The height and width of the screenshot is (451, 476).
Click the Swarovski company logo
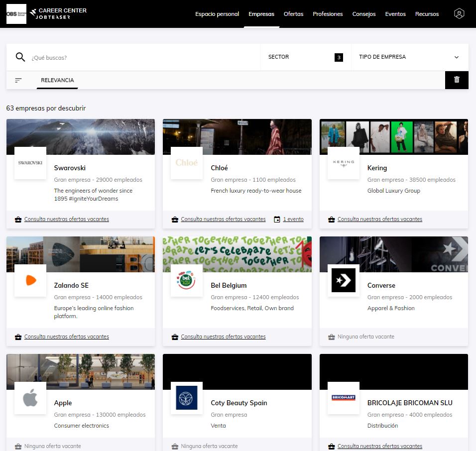point(30,163)
